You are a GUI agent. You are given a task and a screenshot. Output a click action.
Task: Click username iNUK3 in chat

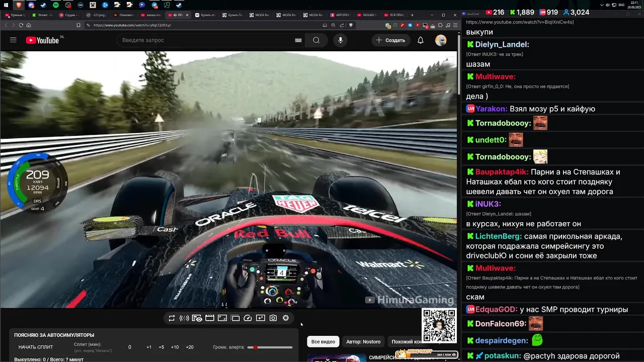(488, 204)
